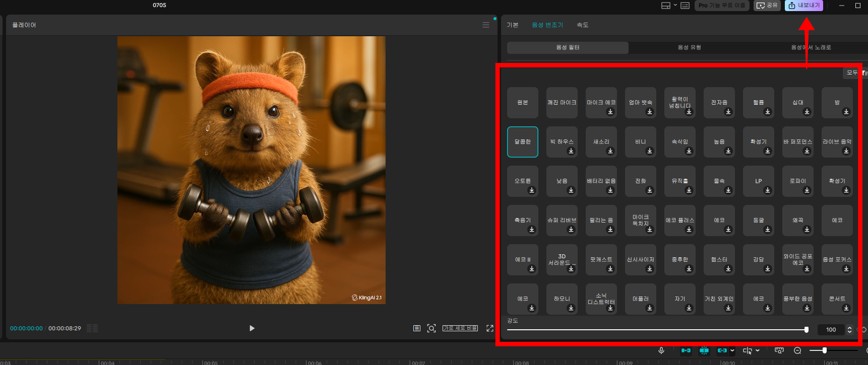This screenshot has width=868, height=365.
Task: Click the timeline zoom slider handle
Action: tap(825, 350)
